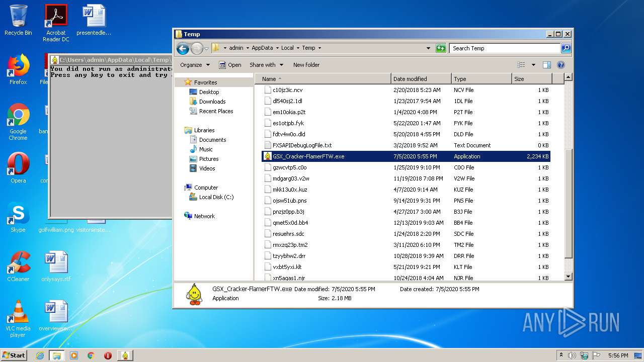
Task: Click Local breadcrumb segment
Action: [x=287, y=48]
